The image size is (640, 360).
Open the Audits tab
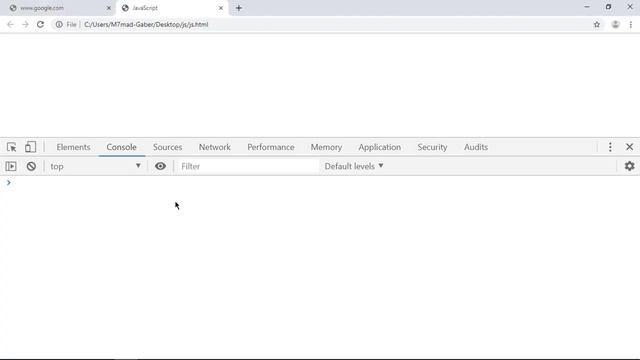pyautogui.click(x=476, y=147)
